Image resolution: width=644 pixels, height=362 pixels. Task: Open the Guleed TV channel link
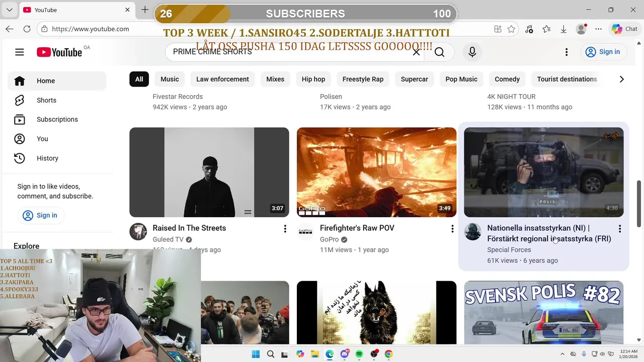[168, 240]
